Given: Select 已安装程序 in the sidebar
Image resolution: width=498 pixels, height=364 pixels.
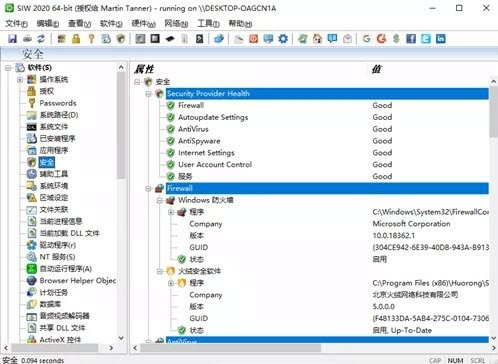Looking at the screenshot, I should (57, 139).
